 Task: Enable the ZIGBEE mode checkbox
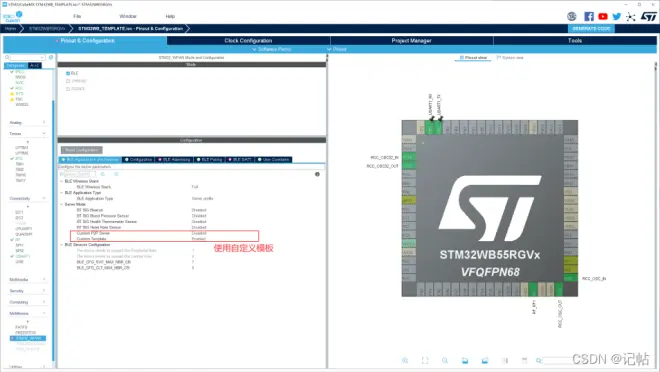click(68, 89)
